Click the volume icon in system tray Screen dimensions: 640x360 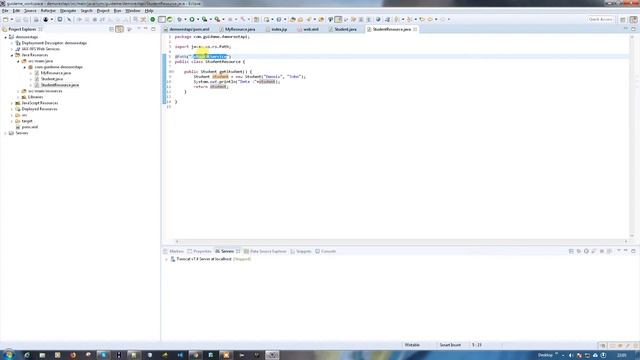pyautogui.click(x=571, y=355)
